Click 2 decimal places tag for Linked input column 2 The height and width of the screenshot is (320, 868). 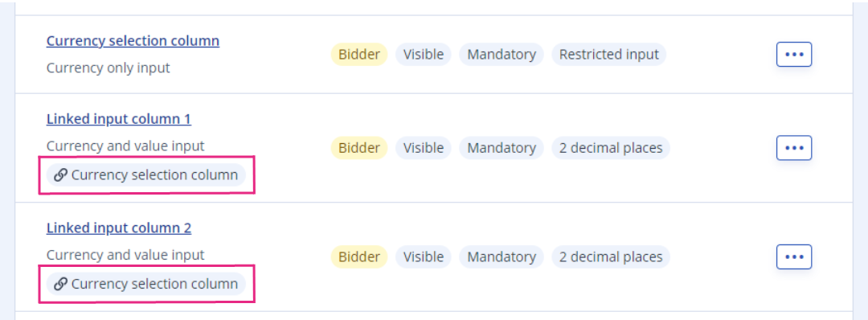(x=611, y=257)
